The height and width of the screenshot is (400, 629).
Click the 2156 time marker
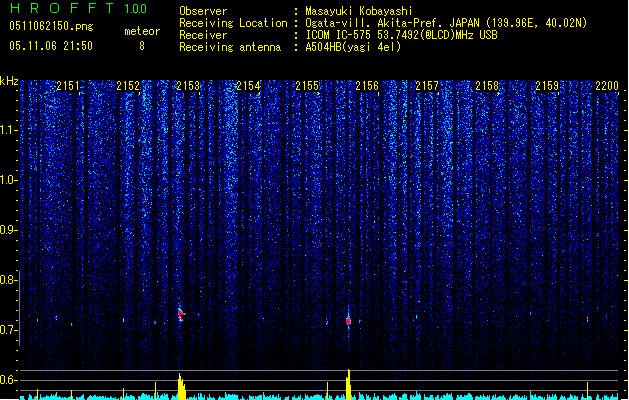(x=367, y=86)
